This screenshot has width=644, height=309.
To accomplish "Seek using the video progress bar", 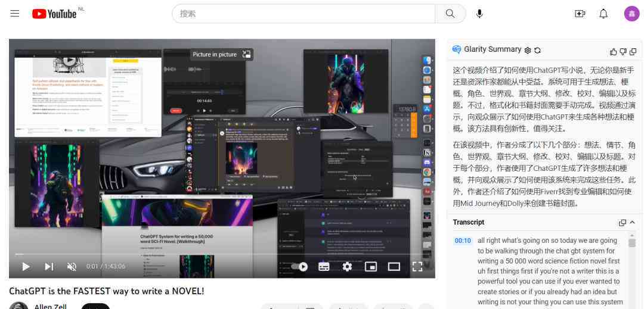I will point(222,254).
